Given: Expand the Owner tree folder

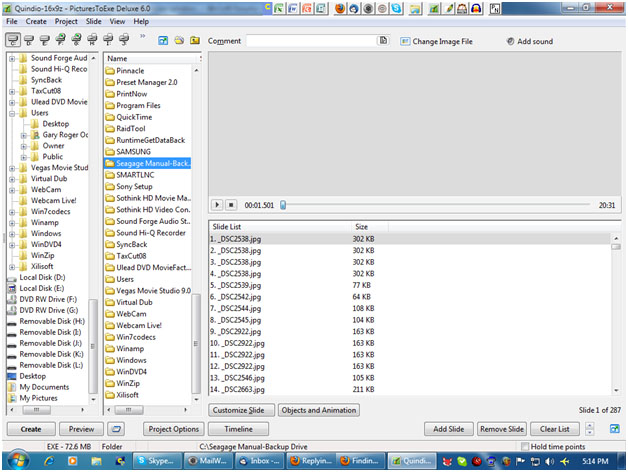Looking at the screenshot, I should [x=24, y=146].
